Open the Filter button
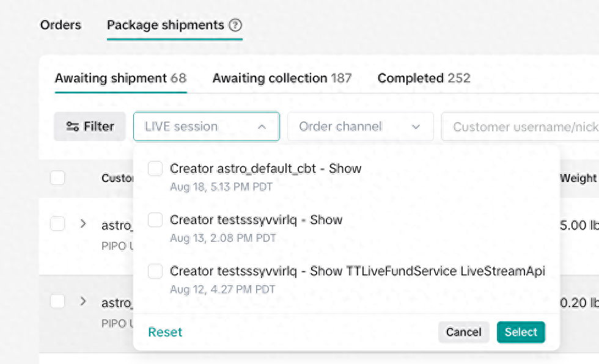Viewport: 599px width, 364px height. tap(90, 126)
